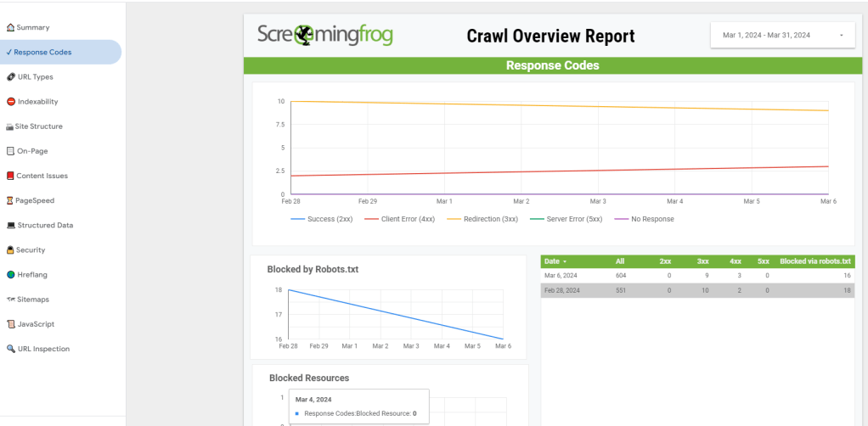868x426 pixels.
Task: Click the Site Structure icon
Action: 10,126
